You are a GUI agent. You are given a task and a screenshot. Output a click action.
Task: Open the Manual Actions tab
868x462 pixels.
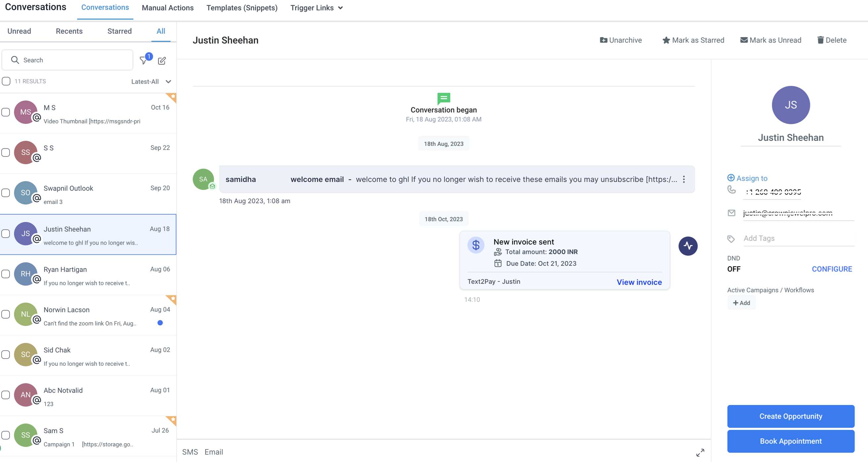[x=167, y=8]
